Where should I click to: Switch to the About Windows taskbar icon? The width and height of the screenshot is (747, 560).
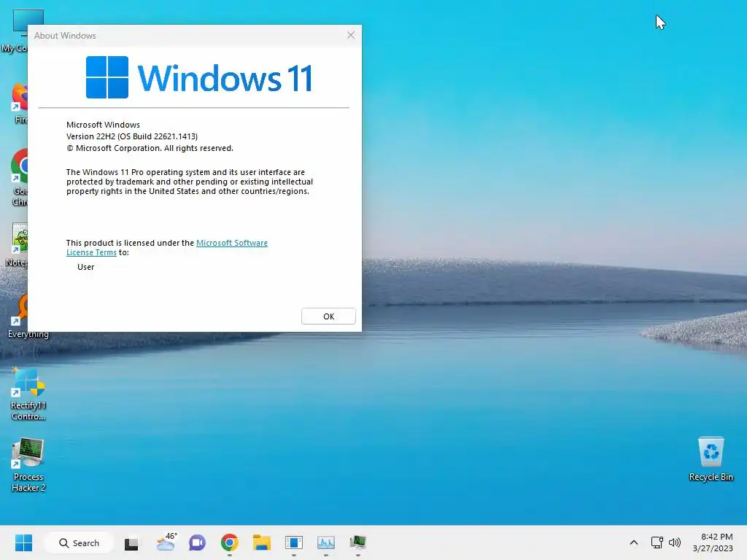[294, 542]
